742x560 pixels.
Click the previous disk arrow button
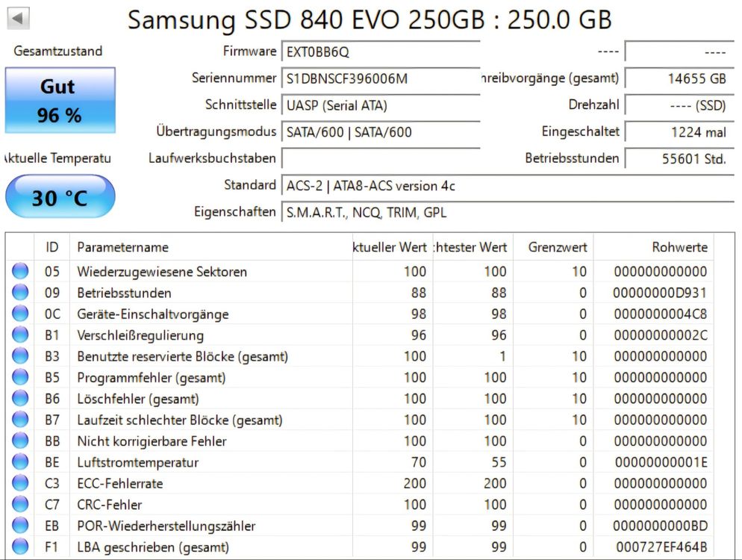coord(19,19)
